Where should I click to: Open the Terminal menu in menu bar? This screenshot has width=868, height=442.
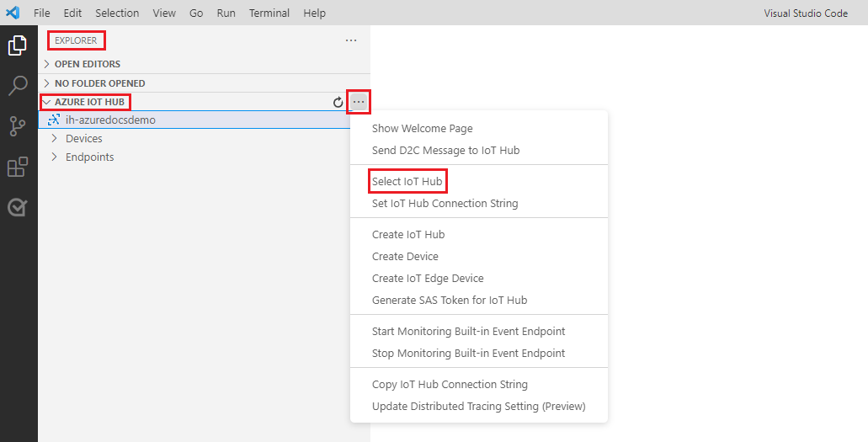[x=269, y=13]
